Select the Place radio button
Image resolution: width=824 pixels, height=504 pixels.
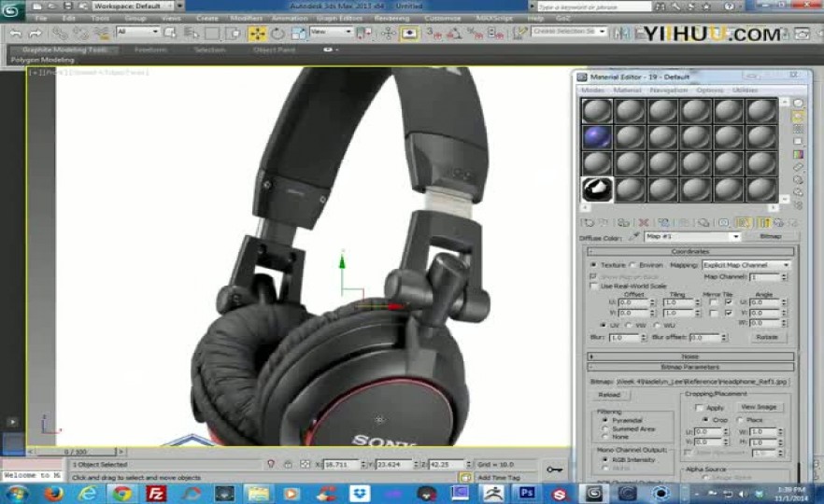point(740,420)
